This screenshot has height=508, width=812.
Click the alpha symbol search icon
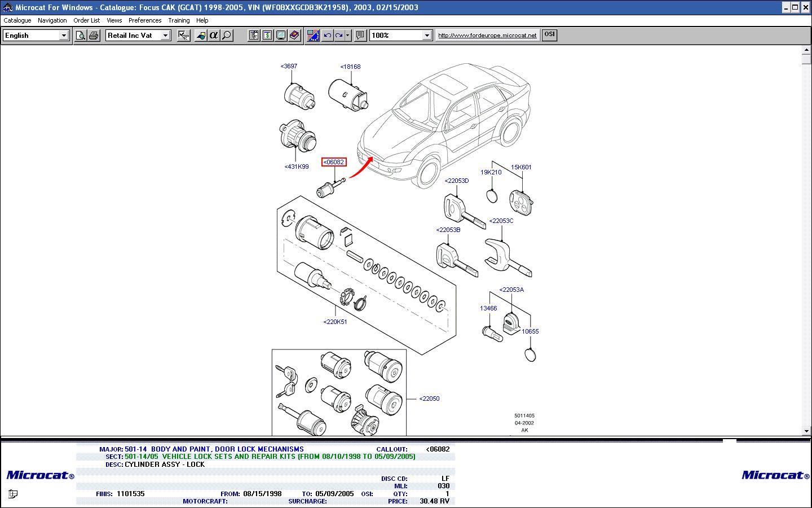214,36
